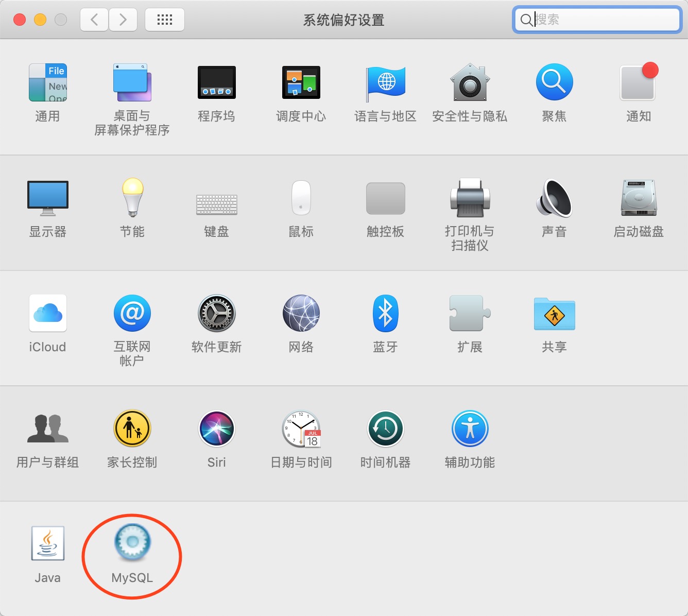Open 通知 settings

[638, 82]
